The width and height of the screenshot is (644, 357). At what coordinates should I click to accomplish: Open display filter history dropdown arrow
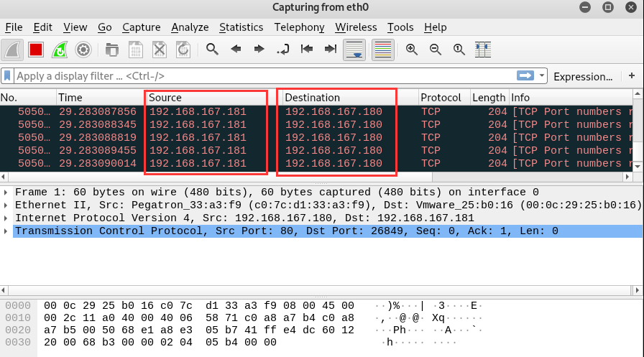tap(542, 75)
